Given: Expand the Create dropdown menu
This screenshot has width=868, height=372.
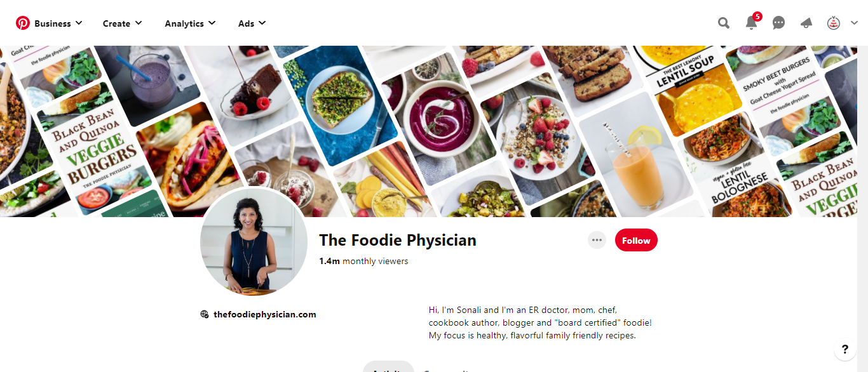Looking at the screenshot, I should 123,23.
